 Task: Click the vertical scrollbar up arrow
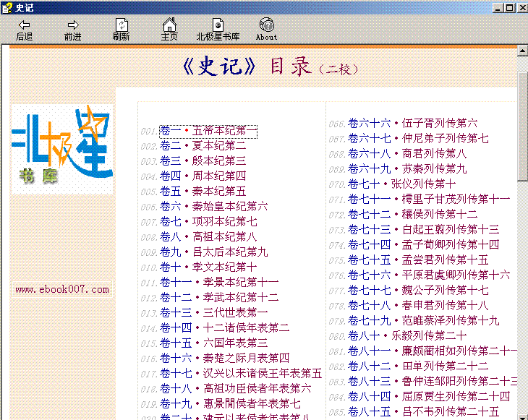coord(522,51)
